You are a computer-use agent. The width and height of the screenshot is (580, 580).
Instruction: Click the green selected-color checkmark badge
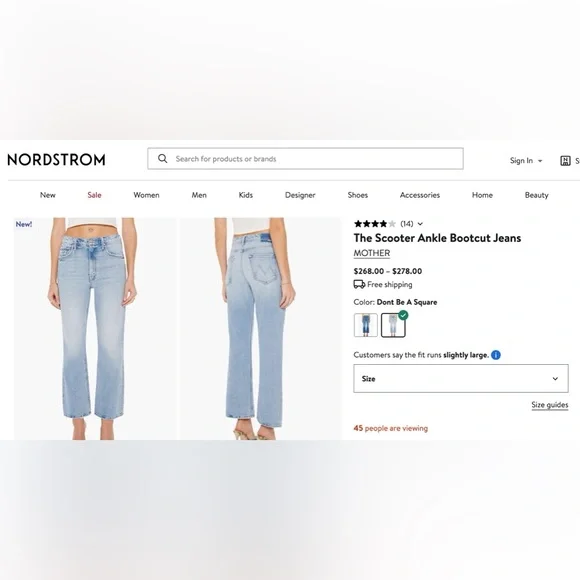[403, 315]
